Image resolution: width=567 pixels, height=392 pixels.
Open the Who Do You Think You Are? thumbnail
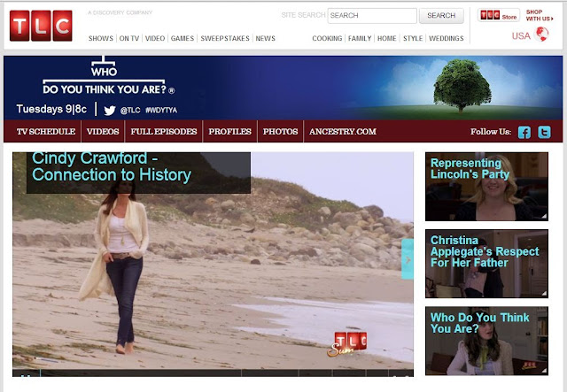click(x=486, y=341)
